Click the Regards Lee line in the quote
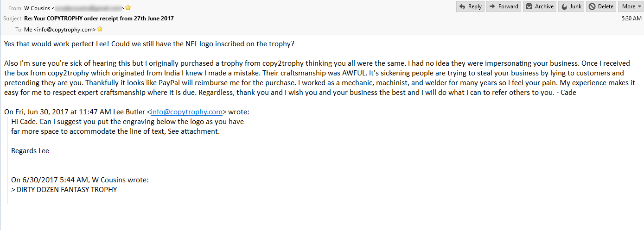Image resolution: width=644 pixels, height=230 pixels. click(30, 151)
